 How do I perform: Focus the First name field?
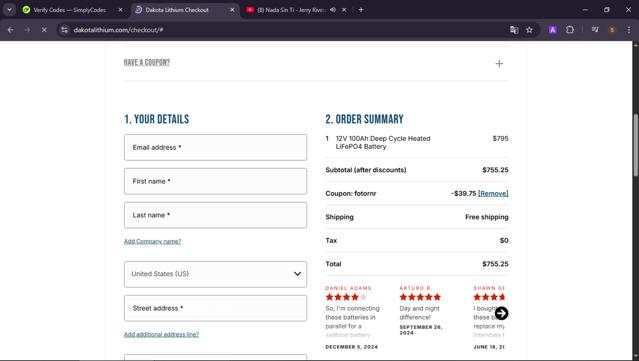215,181
